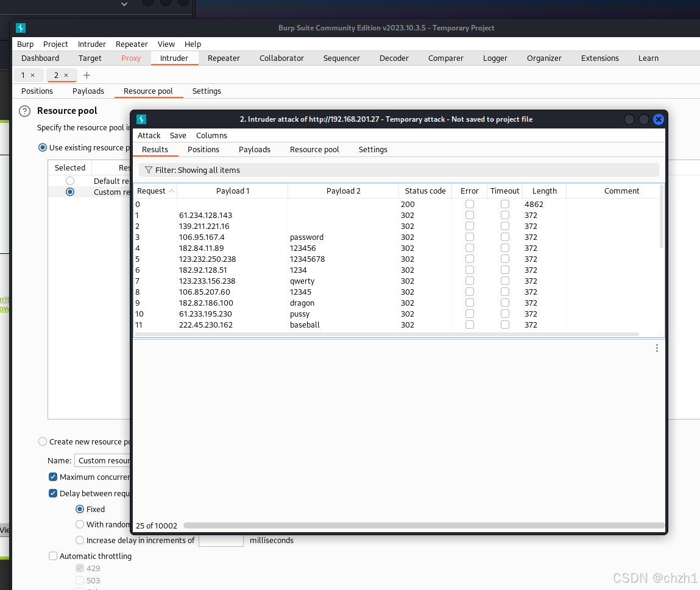
Task: Open Positions tab in attack window
Action: tap(203, 150)
